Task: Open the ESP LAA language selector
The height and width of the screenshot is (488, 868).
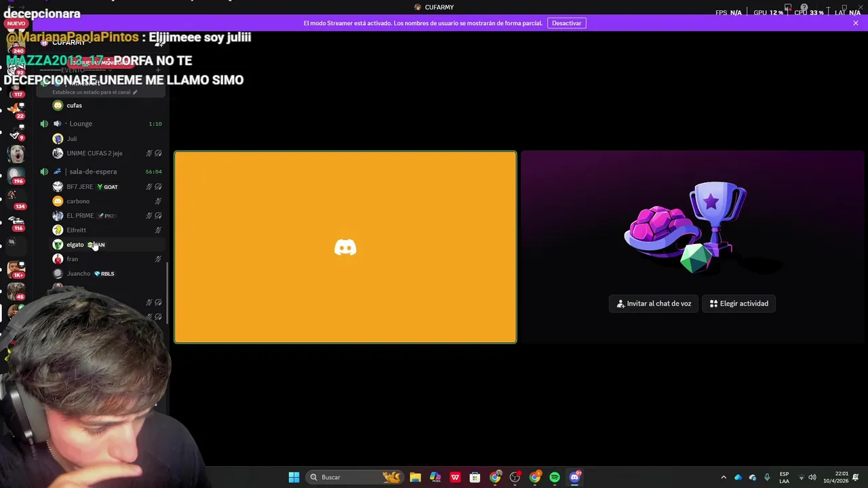Action: tap(784, 477)
